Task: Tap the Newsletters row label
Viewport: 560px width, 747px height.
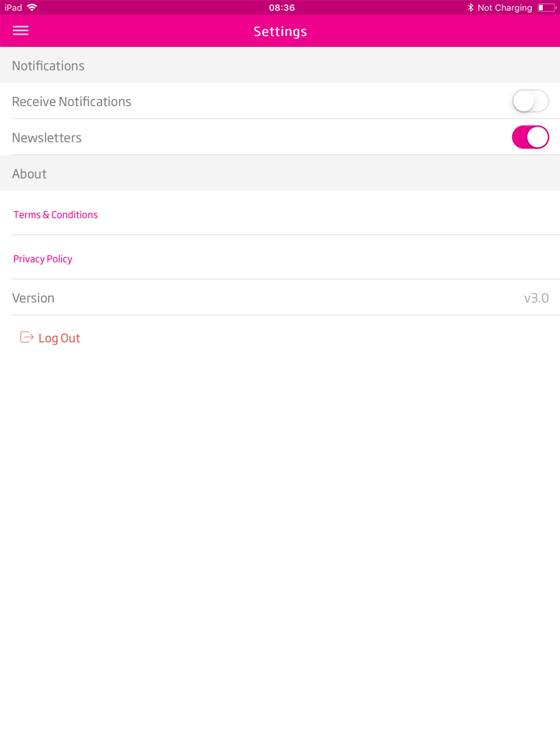Action: [46, 137]
